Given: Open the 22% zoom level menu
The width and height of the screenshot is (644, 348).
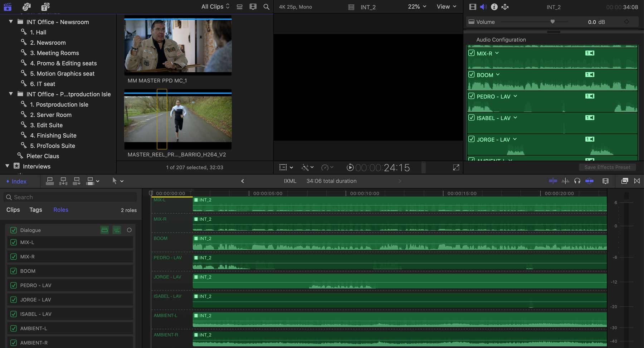Looking at the screenshot, I should click(x=417, y=6).
